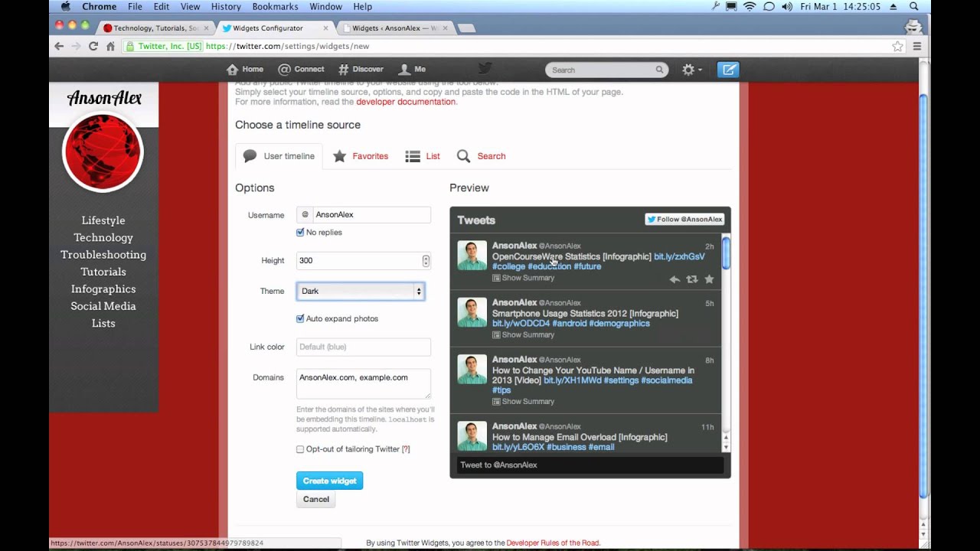Expand Show Summary on OpenCourseWare tweet
980x551 pixels.
[x=523, y=278]
